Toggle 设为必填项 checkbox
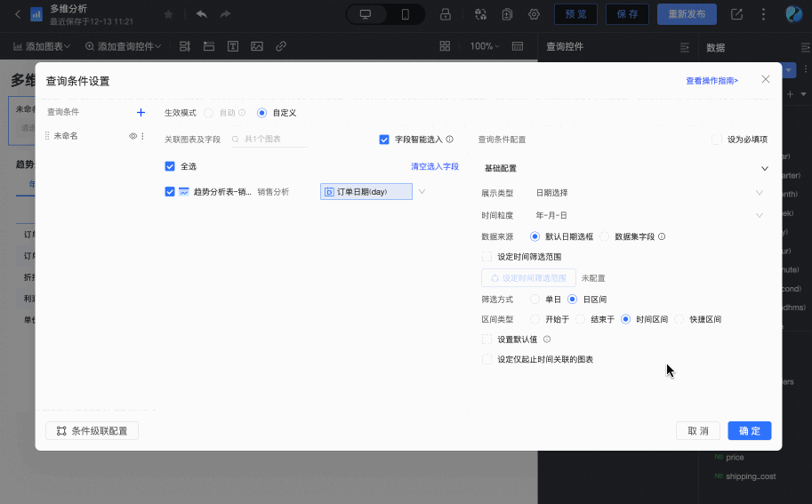812x504 pixels. (x=717, y=140)
